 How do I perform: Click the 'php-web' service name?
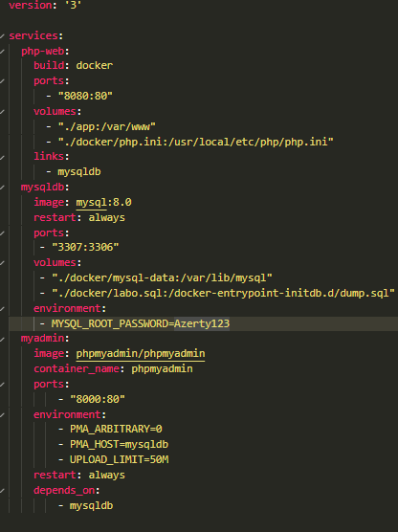pyautogui.click(x=43, y=52)
